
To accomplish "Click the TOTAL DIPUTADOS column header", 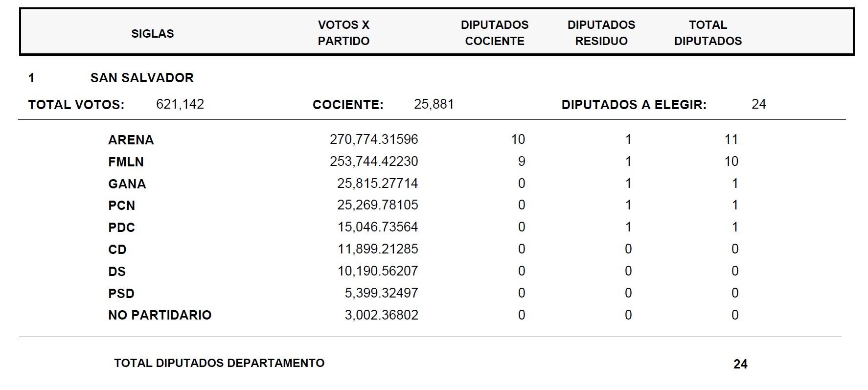I will click(x=708, y=33).
